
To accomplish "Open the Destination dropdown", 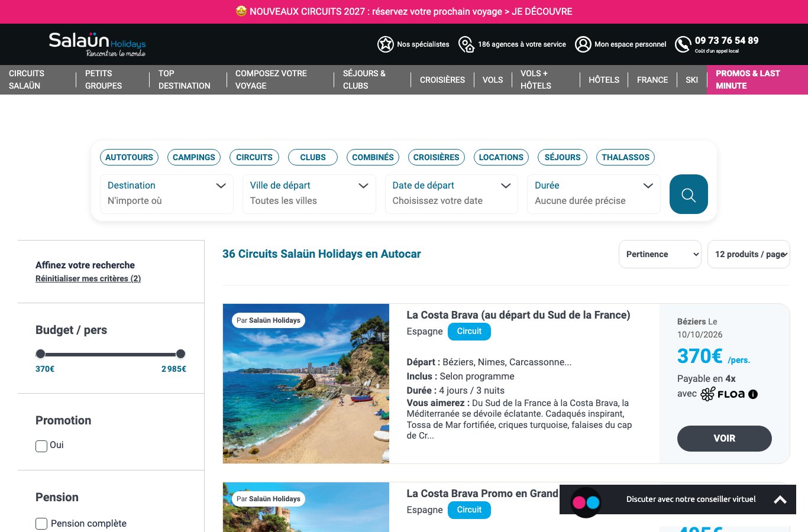I will tap(167, 194).
